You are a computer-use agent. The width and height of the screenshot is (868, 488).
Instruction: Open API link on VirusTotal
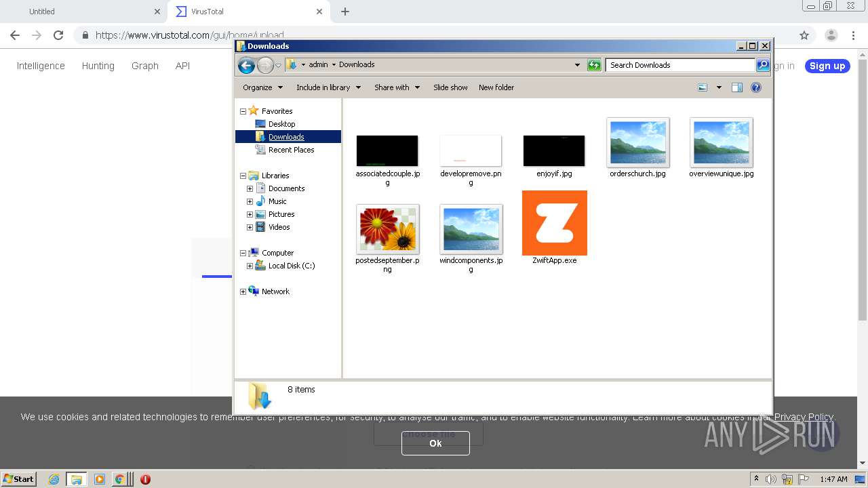(182, 66)
